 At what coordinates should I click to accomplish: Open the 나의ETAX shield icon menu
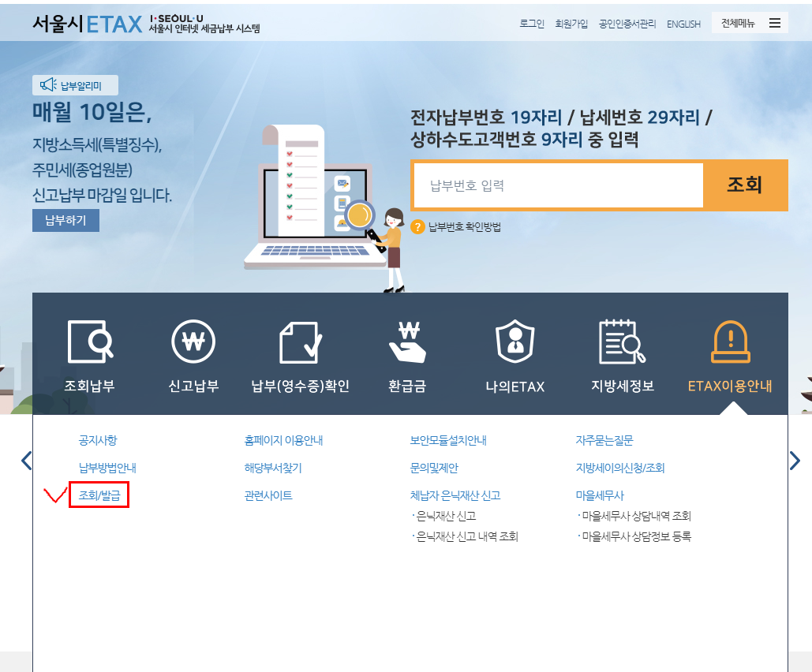coord(515,342)
